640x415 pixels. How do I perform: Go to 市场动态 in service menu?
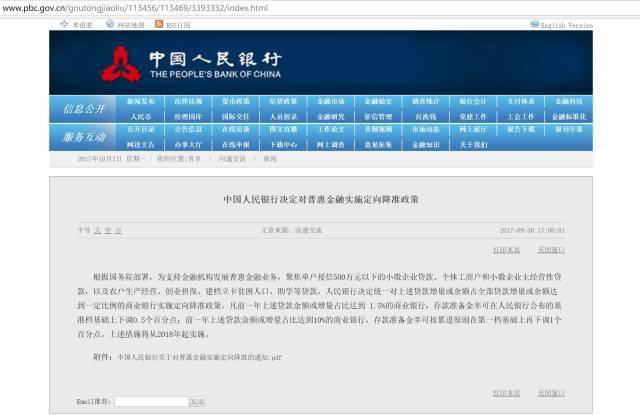[426, 129]
